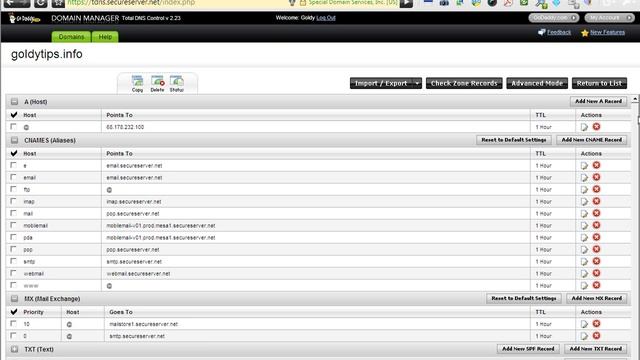Click Check Zone Records button
This screenshot has width=640, height=360.
[x=464, y=83]
